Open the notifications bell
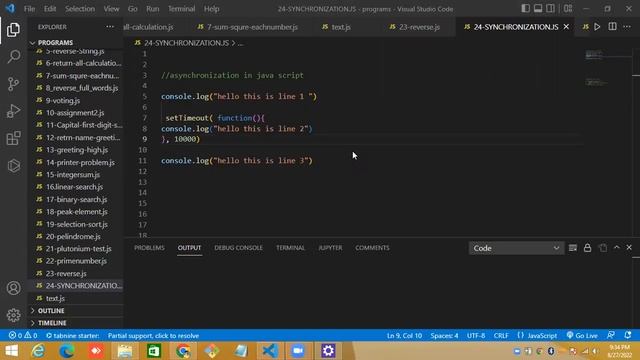 [628, 335]
